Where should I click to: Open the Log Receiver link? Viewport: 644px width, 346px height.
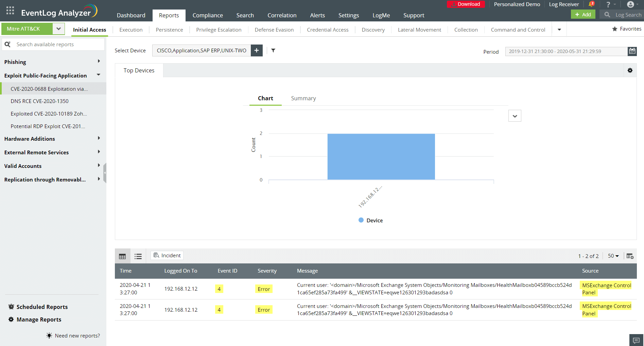(564, 4)
